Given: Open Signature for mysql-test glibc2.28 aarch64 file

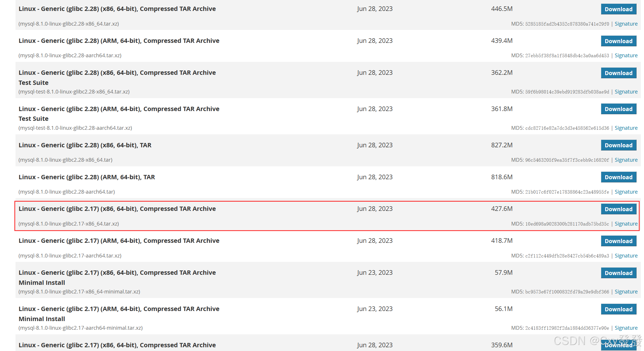Looking at the screenshot, I should click(626, 128).
